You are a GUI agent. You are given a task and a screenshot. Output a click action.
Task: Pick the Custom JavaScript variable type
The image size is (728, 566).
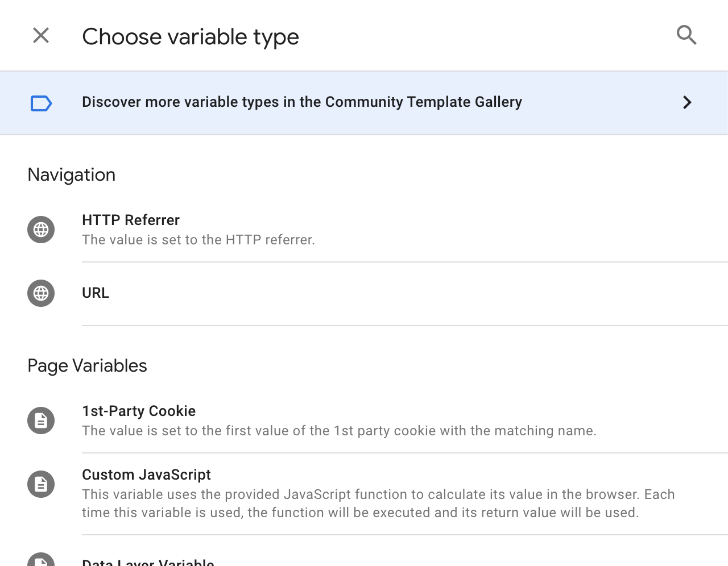click(x=146, y=475)
